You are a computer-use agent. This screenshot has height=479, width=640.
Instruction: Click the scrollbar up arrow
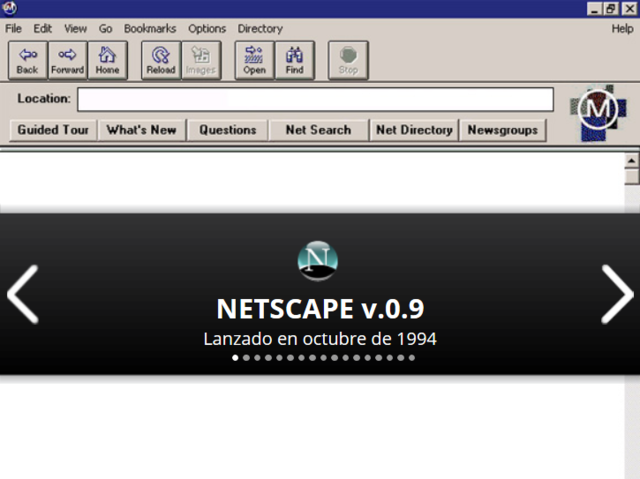tap(631, 160)
